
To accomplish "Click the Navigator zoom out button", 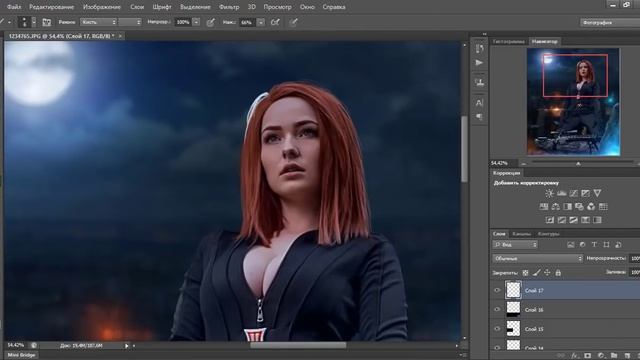I will point(524,163).
